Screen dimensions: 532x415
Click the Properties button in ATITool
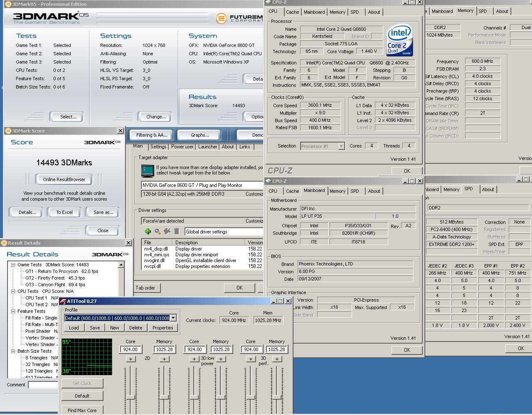(x=163, y=328)
